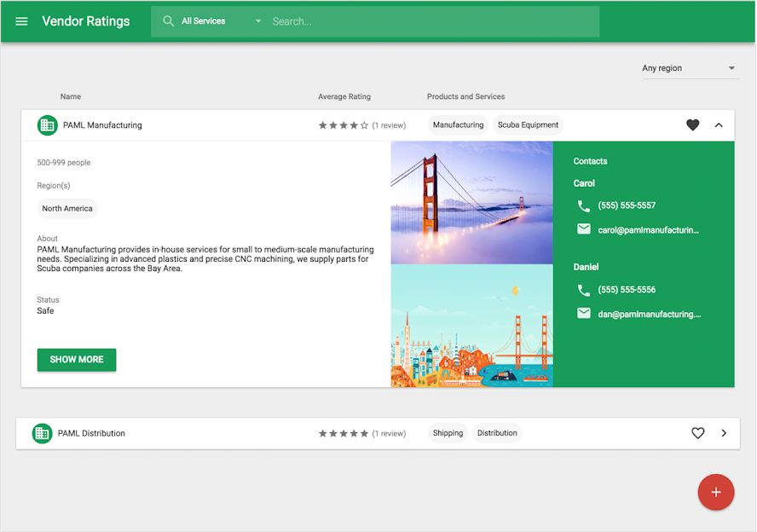Click Daniel's phone icon
The width and height of the screenshot is (757, 532).
[584, 290]
